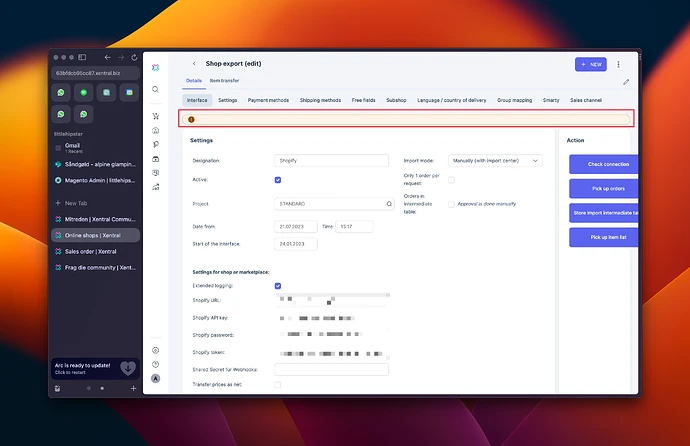Click the Arc browser reload icon
Screen dimensions: 690x446
pyautogui.click(x=134, y=57)
